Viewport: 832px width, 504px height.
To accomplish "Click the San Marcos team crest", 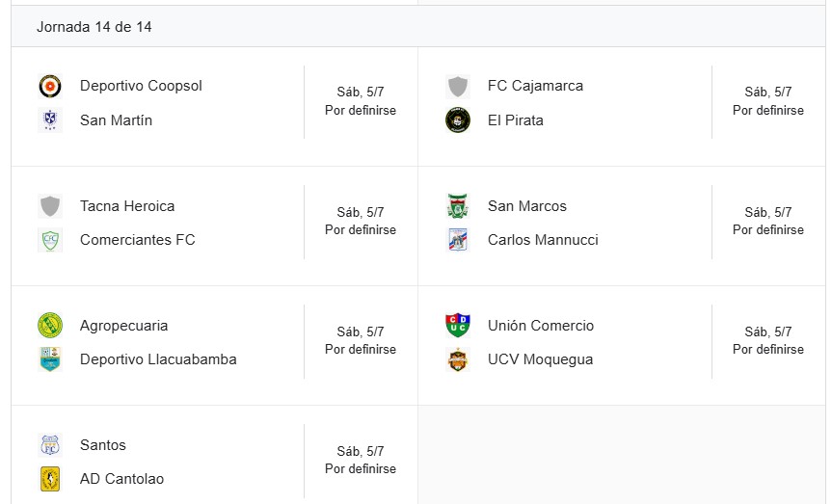I will tap(458, 206).
